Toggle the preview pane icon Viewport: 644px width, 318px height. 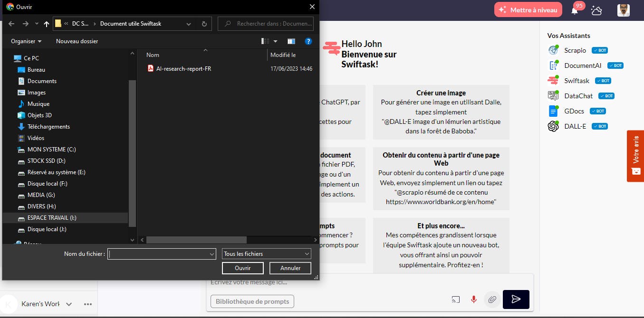coord(291,41)
